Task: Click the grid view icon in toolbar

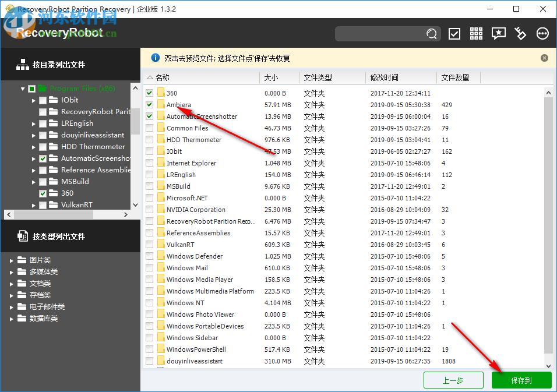Action: tap(476, 34)
